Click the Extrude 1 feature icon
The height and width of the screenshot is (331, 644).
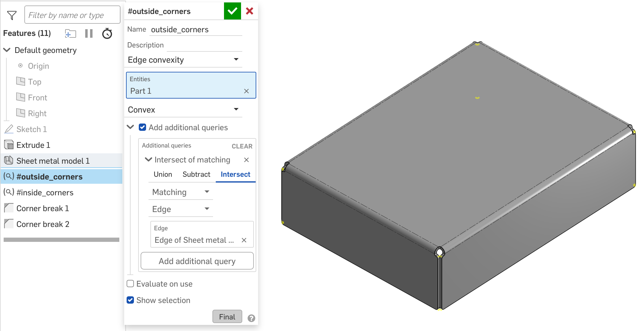click(9, 145)
